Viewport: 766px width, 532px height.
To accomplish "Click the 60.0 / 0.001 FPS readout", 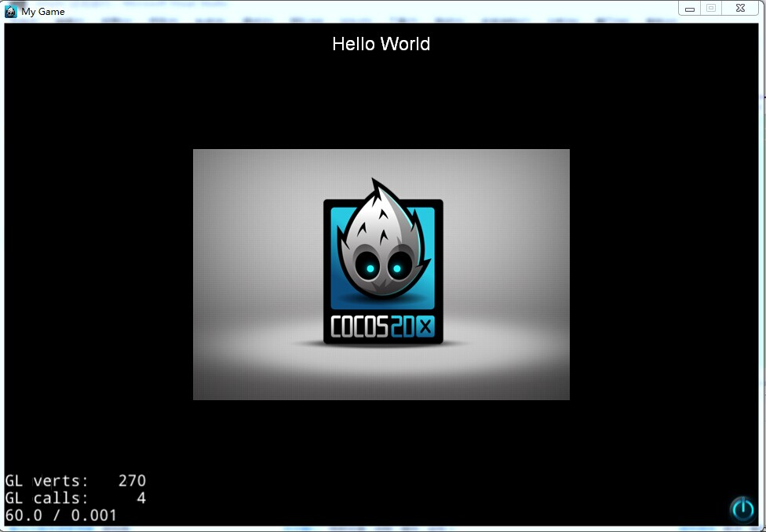I will (x=61, y=516).
